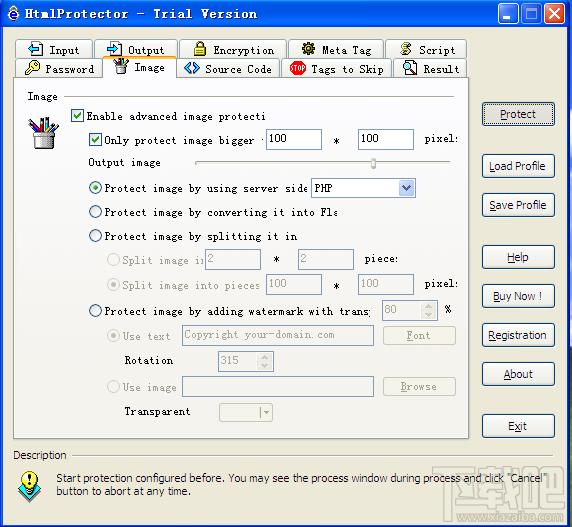Click the lightbulb description icon
The height and width of the screenshot is (527, 572).
[x=30, y=487]
